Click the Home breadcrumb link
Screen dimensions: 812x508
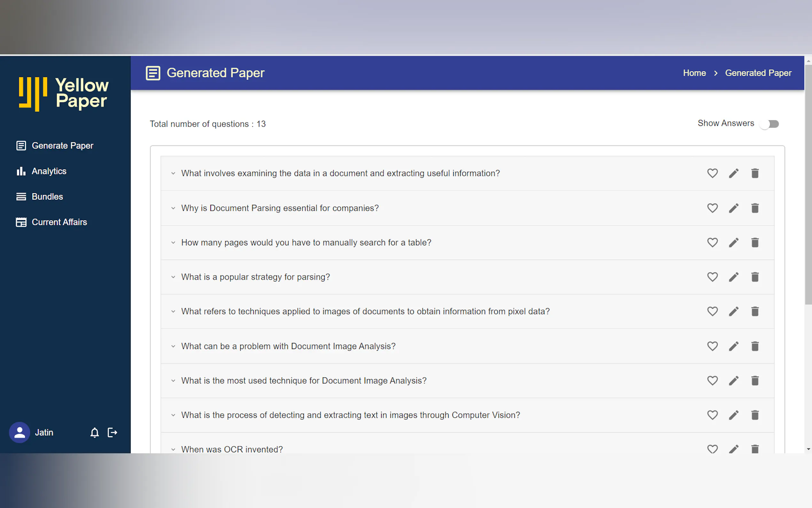click(694, 73)
